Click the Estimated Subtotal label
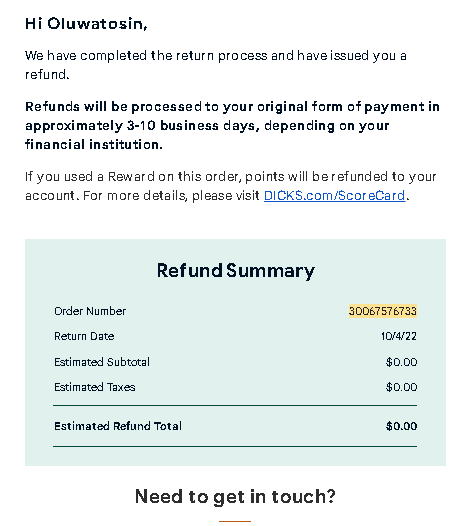This screenshot has height=526, width=452. pos(102,362)
